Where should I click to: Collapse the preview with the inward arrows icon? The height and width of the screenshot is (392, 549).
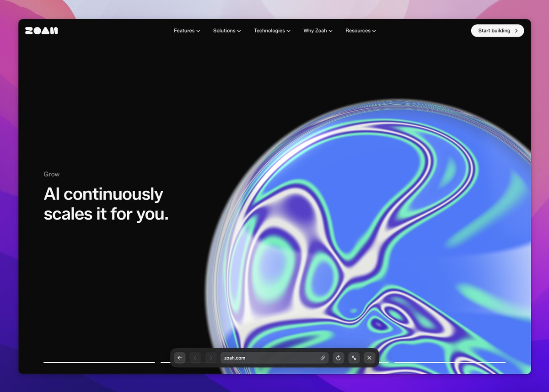point(354,358)
